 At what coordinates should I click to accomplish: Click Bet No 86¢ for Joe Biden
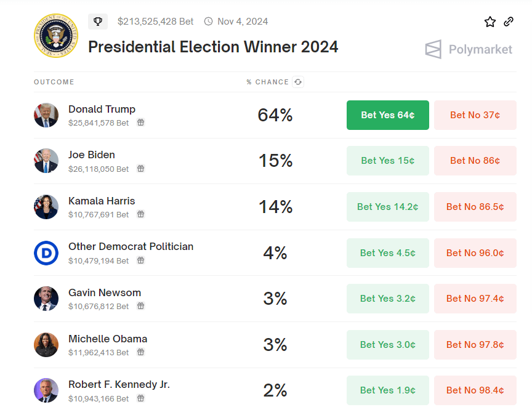pyautogui.click(x=475, y=161)
